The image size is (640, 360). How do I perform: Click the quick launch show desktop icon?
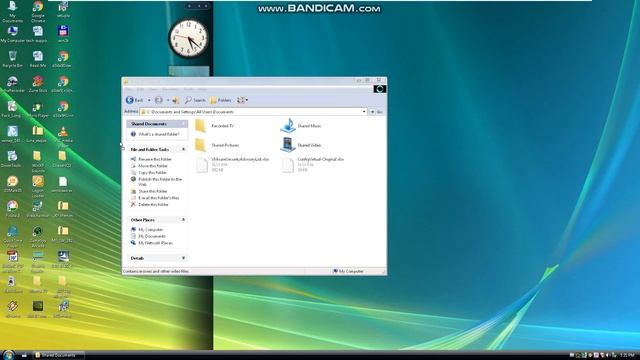[24, 355]
